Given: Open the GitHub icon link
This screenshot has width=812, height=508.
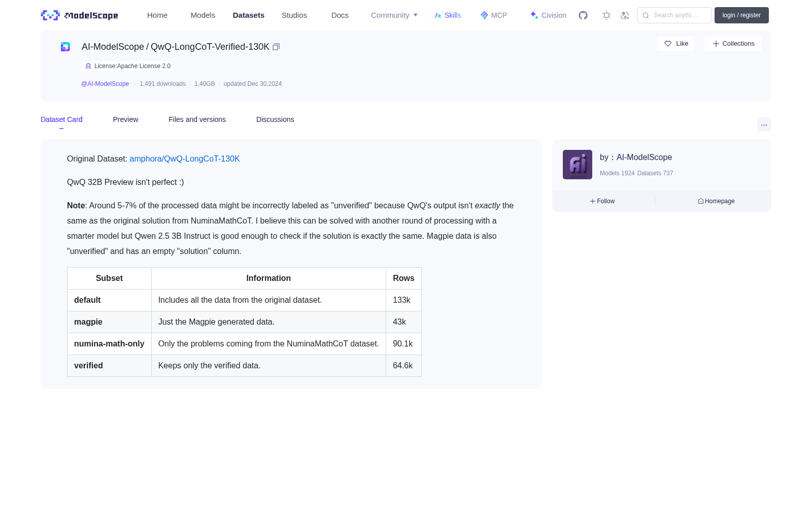Looking at the screenshot, I should (x=583, y=15).
